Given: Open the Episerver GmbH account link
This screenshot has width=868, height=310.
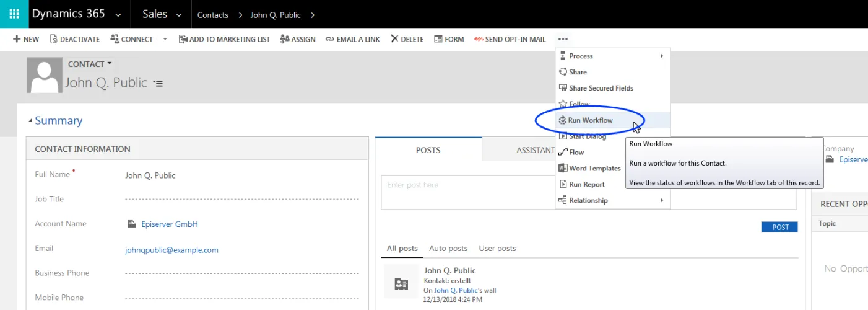Looking at the screenshot, I should tap(169, 224).
